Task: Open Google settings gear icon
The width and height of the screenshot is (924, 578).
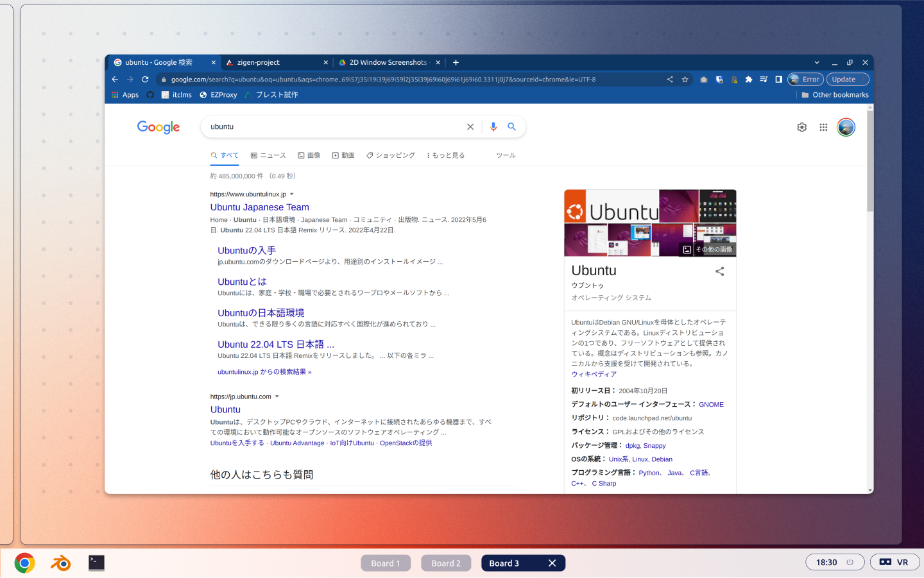Action: tap(801, 128)
